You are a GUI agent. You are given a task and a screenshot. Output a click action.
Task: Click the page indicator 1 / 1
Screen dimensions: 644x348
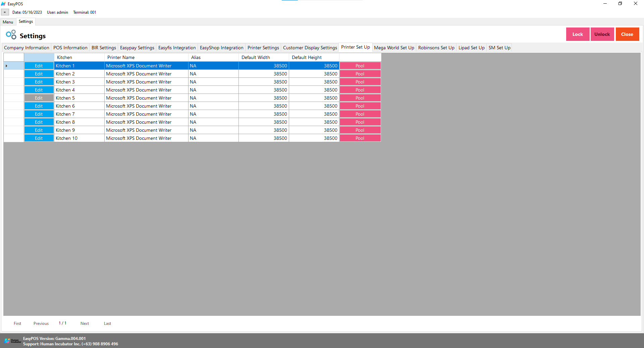coord(62,323)
